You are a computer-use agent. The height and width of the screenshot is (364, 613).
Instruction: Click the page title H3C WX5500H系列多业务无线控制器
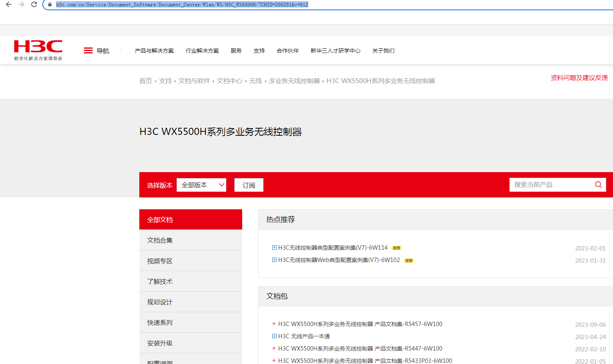tap(221, 132)
